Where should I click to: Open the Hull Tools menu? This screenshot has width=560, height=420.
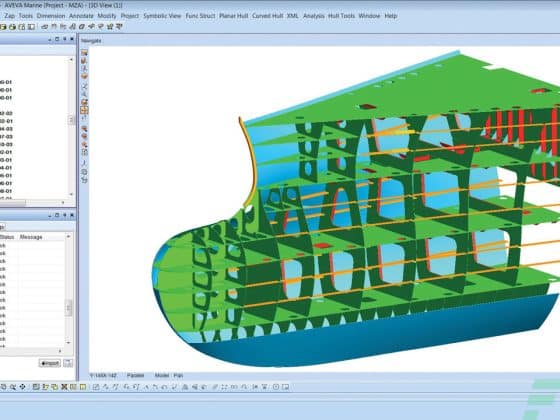click(341, 16)
